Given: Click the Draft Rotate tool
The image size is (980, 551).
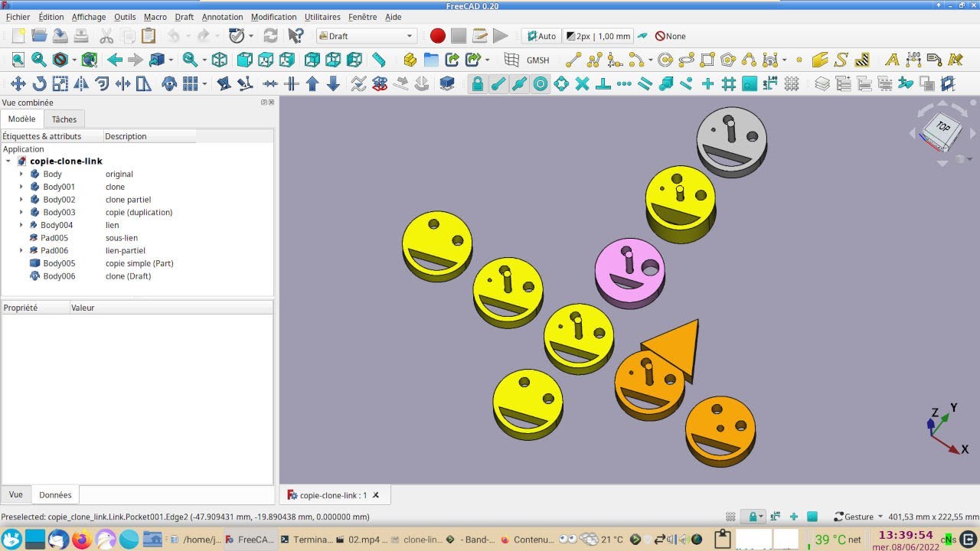Looking at the screenshot, I should coord(39,83).
